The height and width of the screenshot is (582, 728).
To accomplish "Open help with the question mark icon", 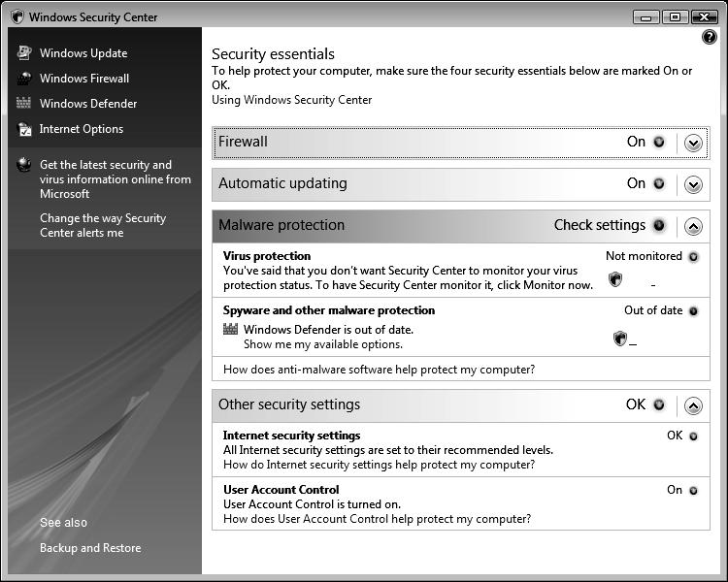I will click(709, 37).
